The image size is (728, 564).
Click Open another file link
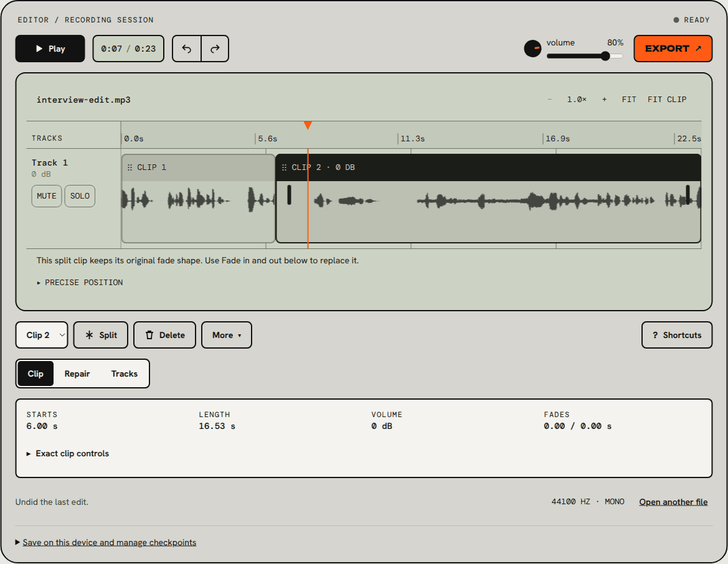click(673, 502)
